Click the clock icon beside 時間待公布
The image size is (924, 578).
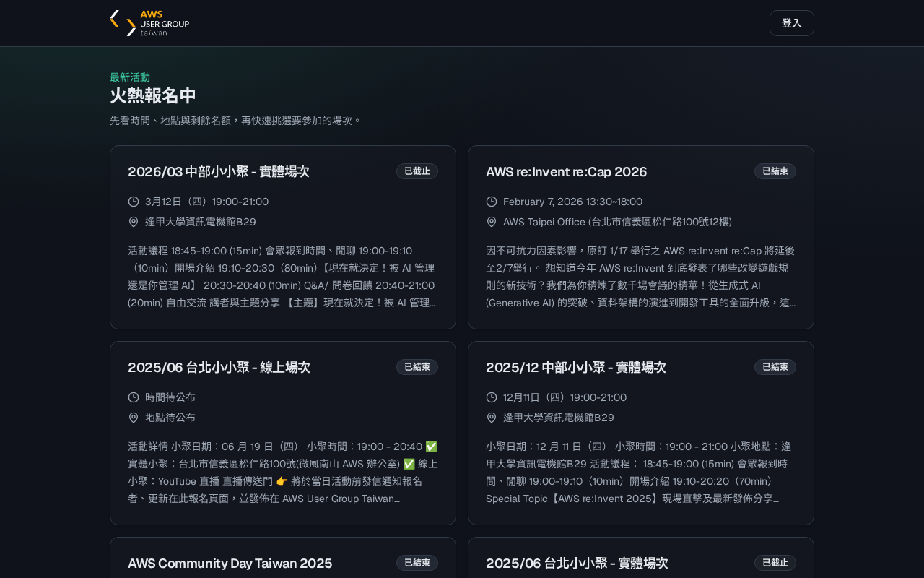click(x=134, y=397)
